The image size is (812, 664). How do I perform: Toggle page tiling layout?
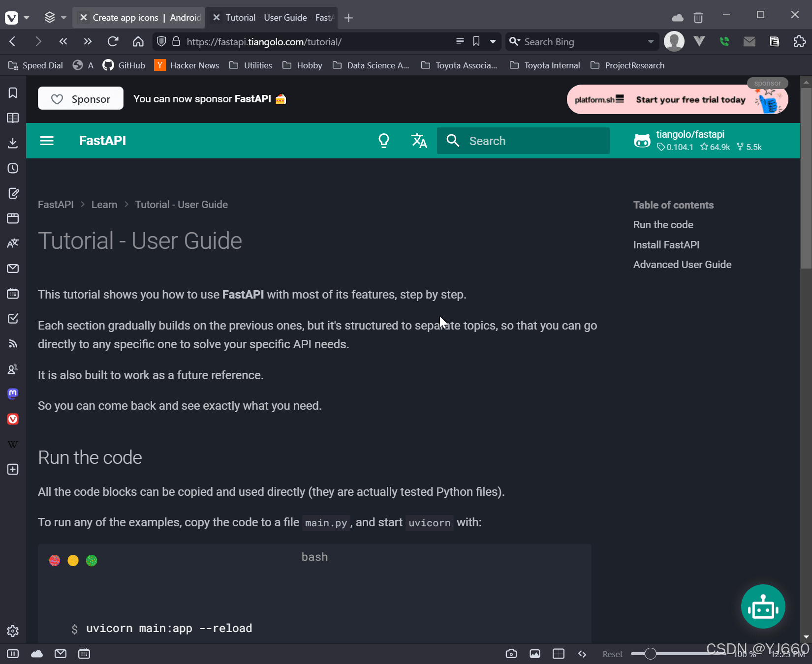[x=559, y=654]
